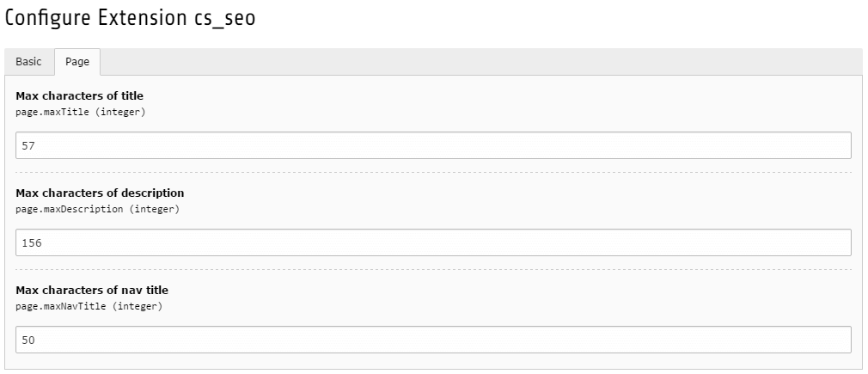The height and width of the screenshot is (374, 868).
Task: Switch to the Basic tab
Action: pos(28,62)
